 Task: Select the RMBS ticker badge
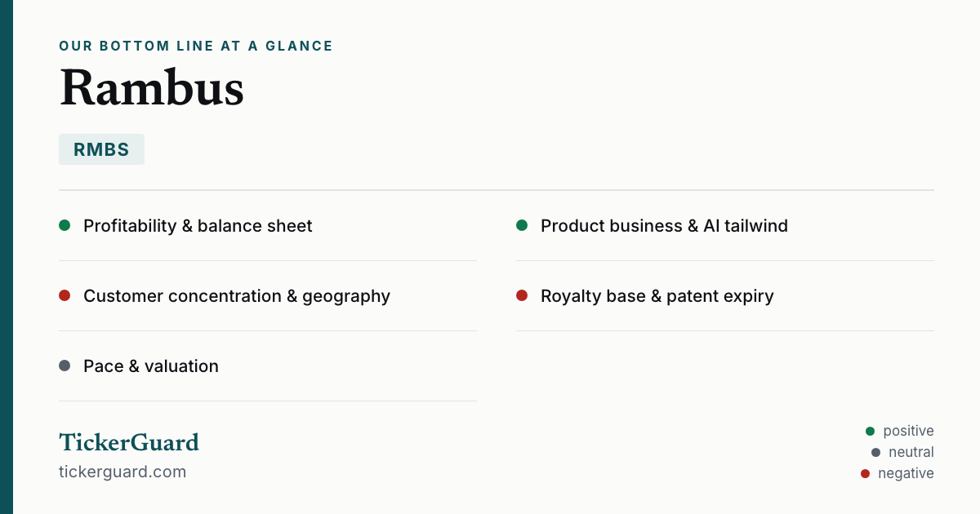click(101, 149)
